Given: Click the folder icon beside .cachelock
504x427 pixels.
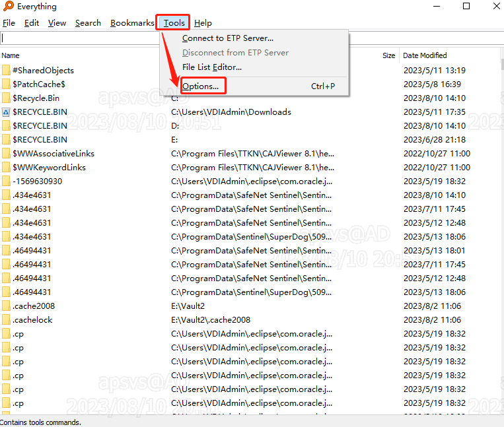Looking at the screenshot, I should click(x=6, y=320).
